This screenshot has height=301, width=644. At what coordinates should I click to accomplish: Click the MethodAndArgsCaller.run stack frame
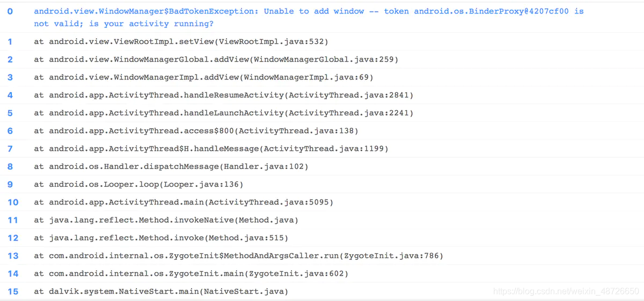click(x=239, y=256)
